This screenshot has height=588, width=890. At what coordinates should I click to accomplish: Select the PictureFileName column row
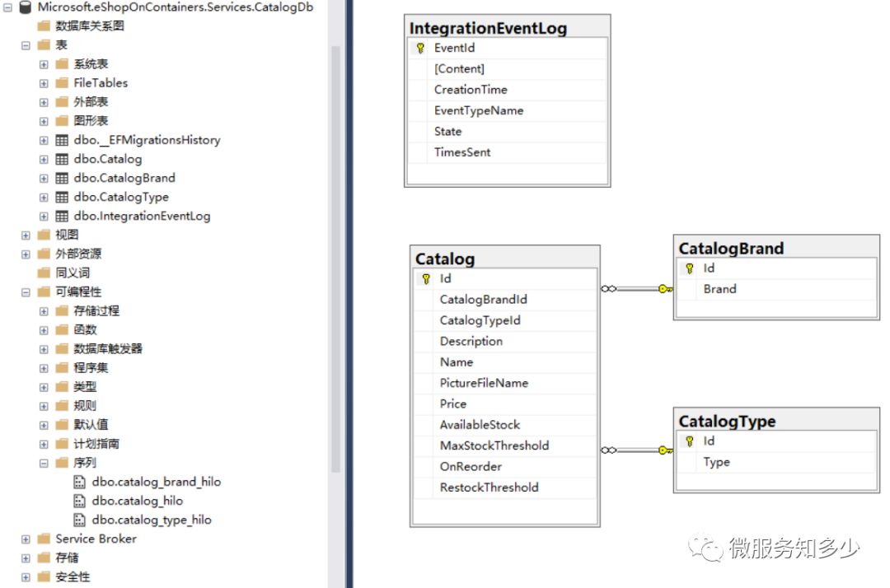click(x=505, y=383)
